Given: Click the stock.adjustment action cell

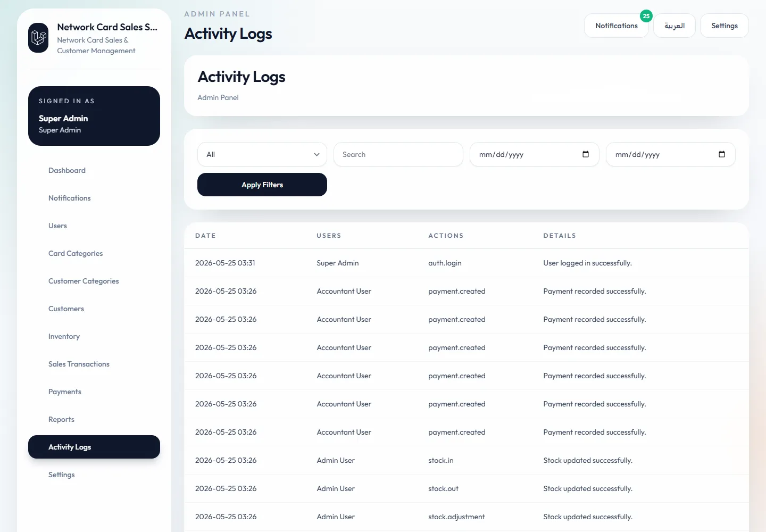Looking at the screenshot, I should coord(456,517).
